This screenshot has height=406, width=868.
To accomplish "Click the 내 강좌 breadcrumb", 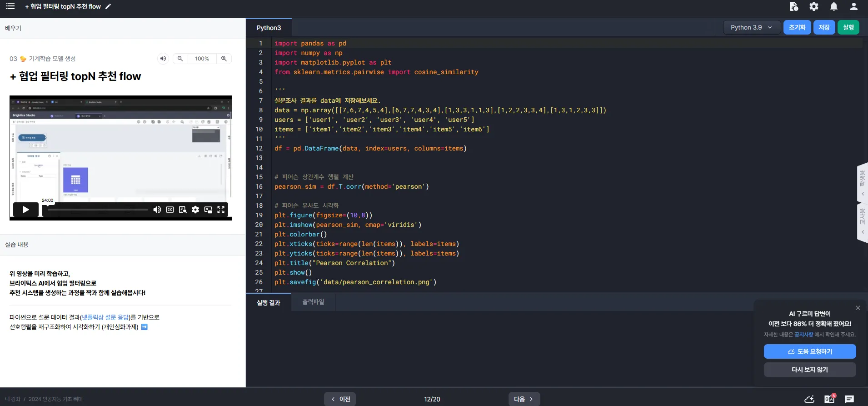I will (13, 399).
